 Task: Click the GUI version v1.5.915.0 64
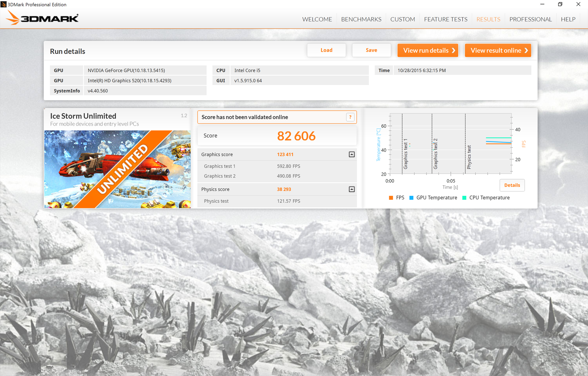tap(248, 81)
